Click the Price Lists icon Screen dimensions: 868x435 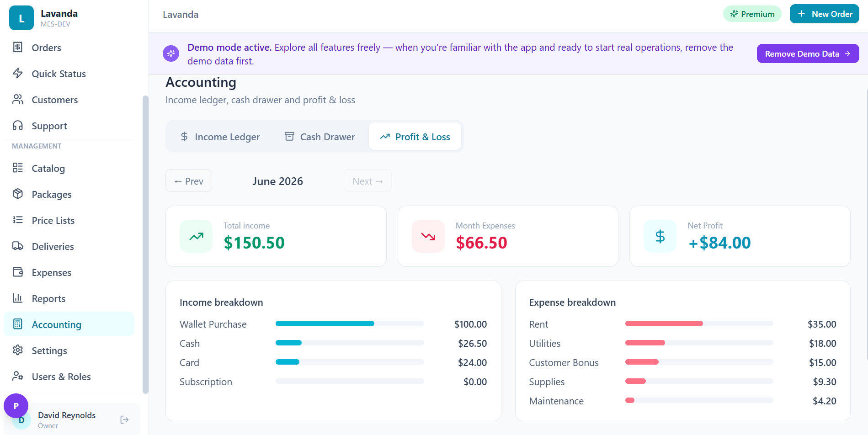click(x=18, y=220)
